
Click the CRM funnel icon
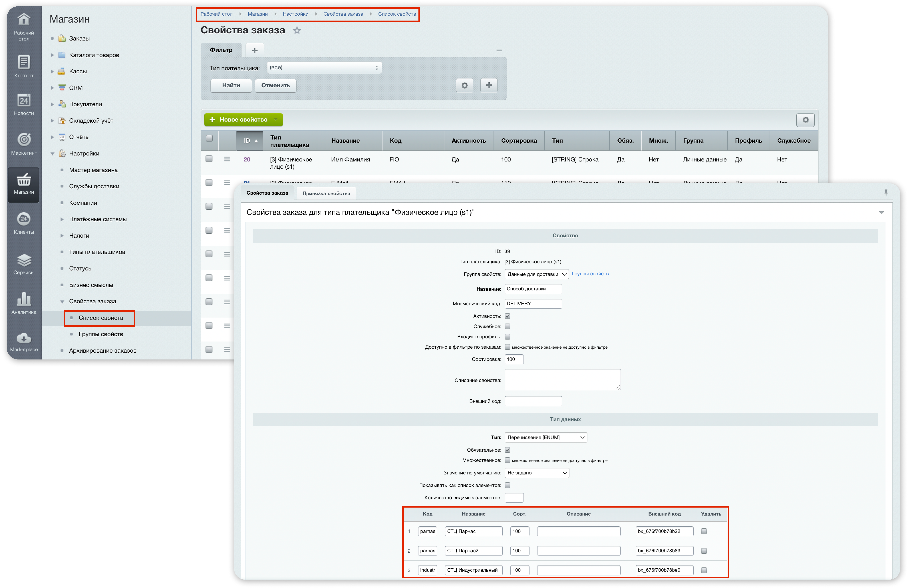tap(62, 87)
